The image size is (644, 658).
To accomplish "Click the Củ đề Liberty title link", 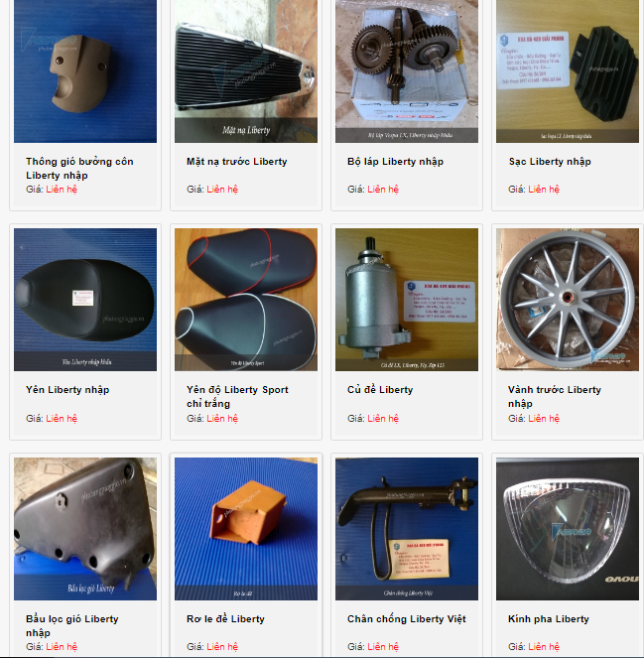I will pos(380,390).
